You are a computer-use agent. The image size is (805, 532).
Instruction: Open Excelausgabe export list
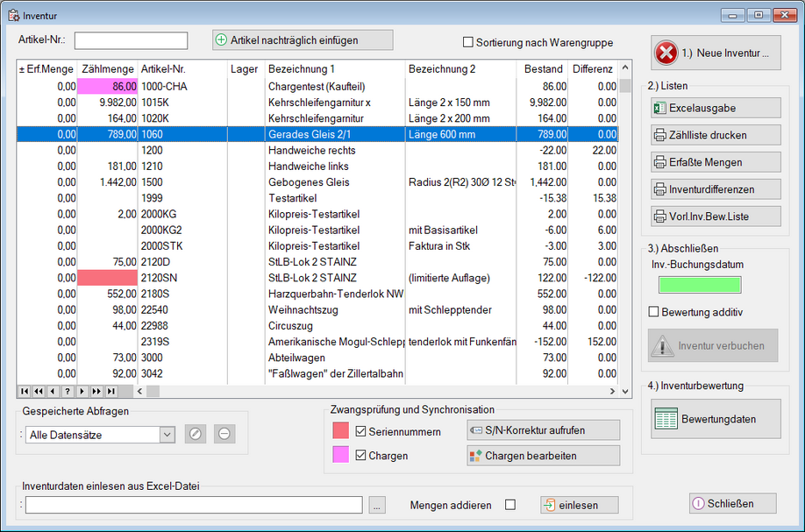click(x=716, y=108)
